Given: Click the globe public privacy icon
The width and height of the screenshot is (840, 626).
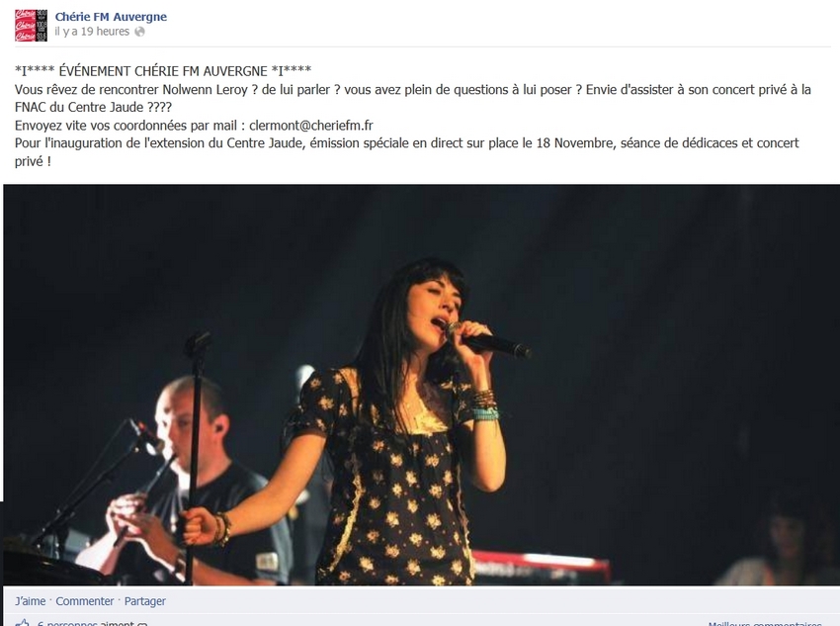Looking at the screenshot, I should coord(139,32).
